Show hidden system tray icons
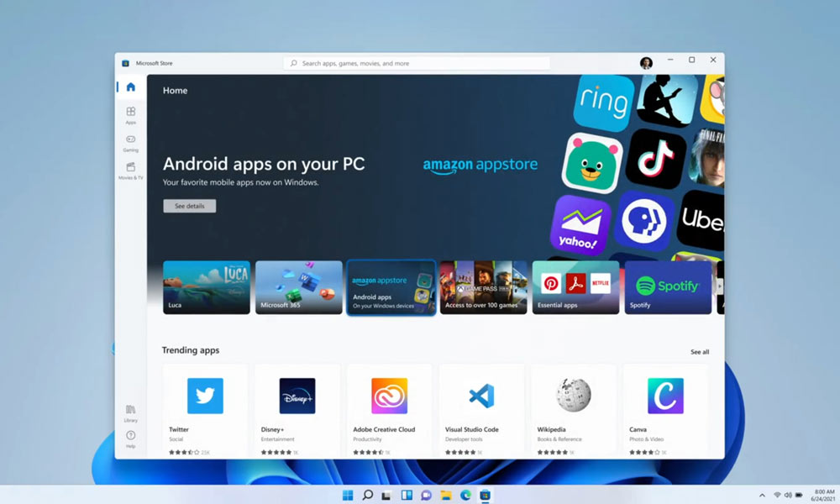The height and width of the screenshot is (504, 840). tap(762, 496)
